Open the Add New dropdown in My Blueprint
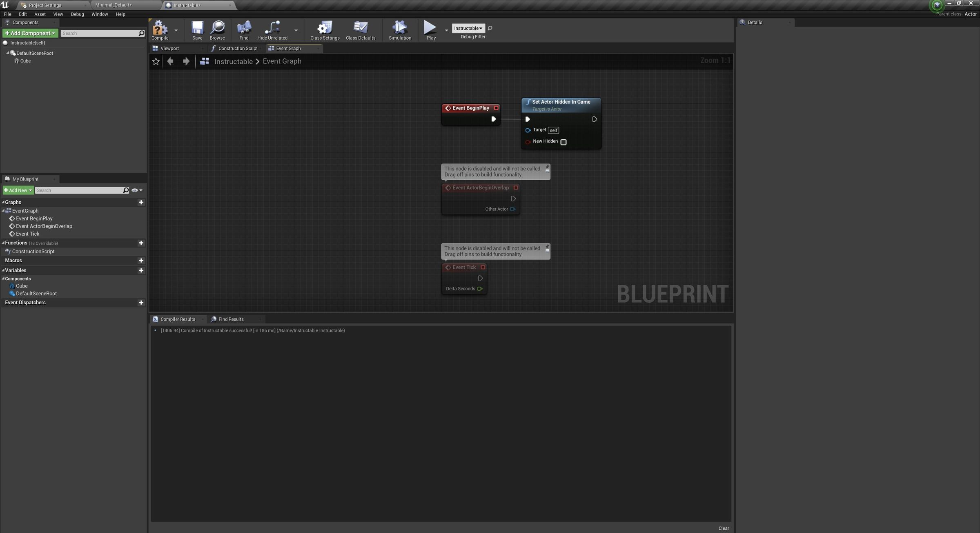The height and width of the screenshot is (533, 980). point(18,190)
